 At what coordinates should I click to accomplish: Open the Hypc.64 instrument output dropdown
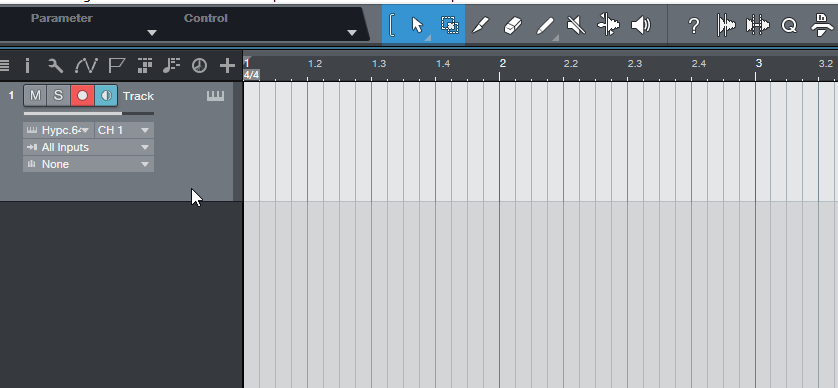pos(58,130)
